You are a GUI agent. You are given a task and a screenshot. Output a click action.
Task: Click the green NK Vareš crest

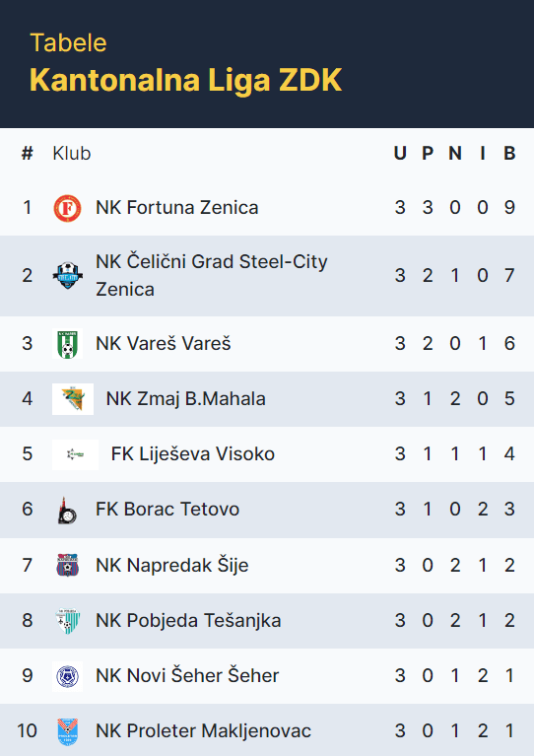(67, 343)
